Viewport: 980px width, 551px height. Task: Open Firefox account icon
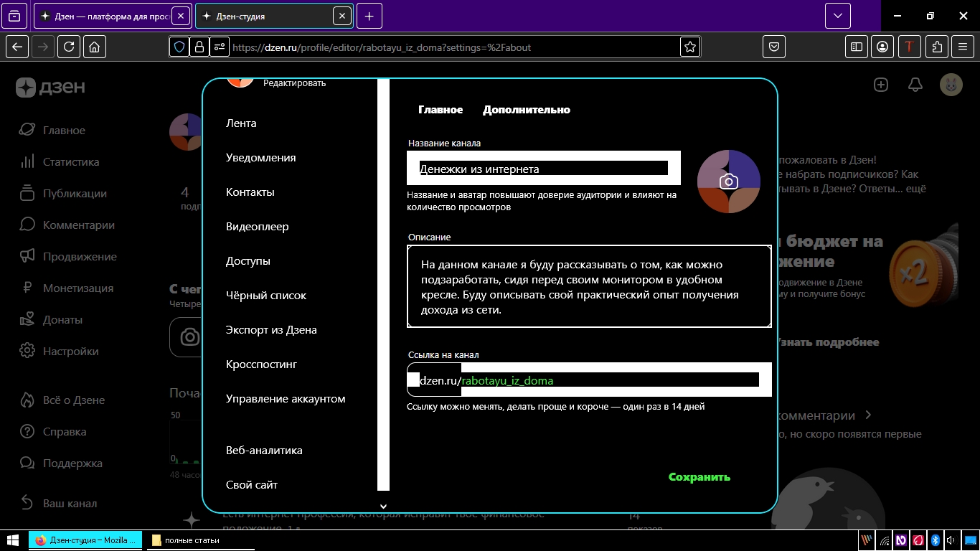tap(883, 47)
